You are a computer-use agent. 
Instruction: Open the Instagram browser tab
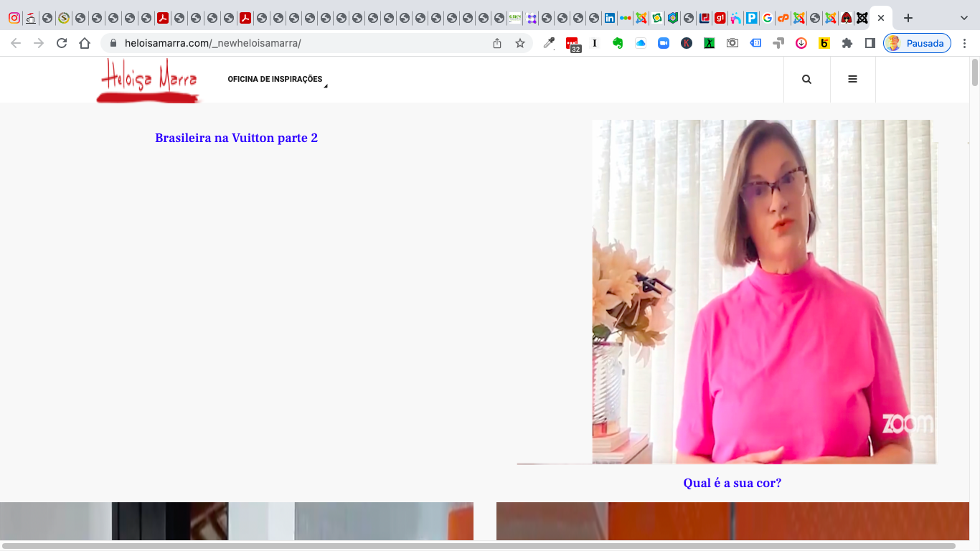click(14, 18)
